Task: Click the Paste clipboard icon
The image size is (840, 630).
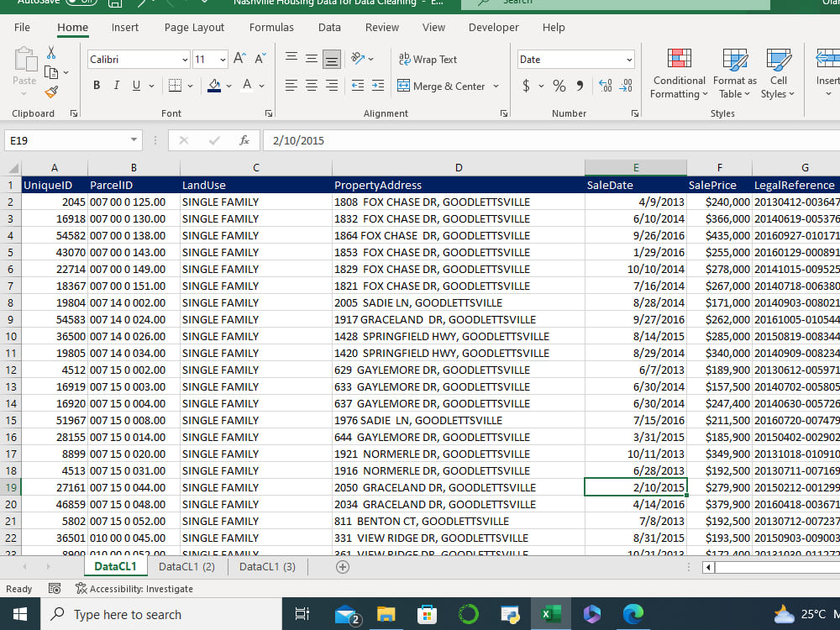Action: click(24, 60)
